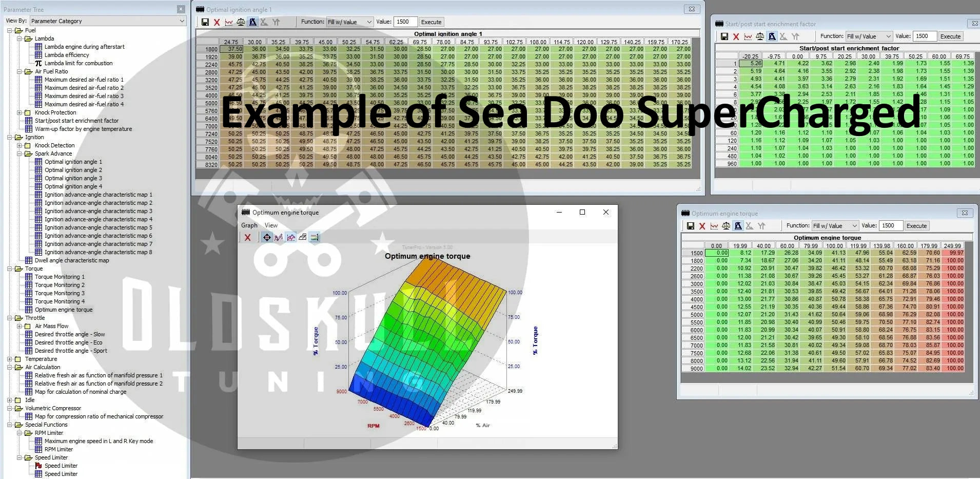
Task: Save the Optimum engine torque table window
Action: point(691,226)
